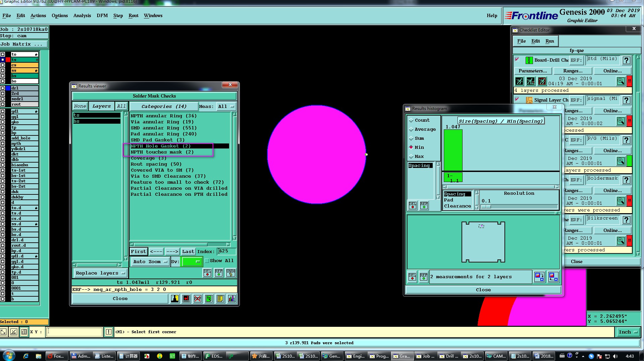The height and width of the screenshot is (361, 644).
Task: Click the first run icon for Board-Drill check
Action: [519, 81]
